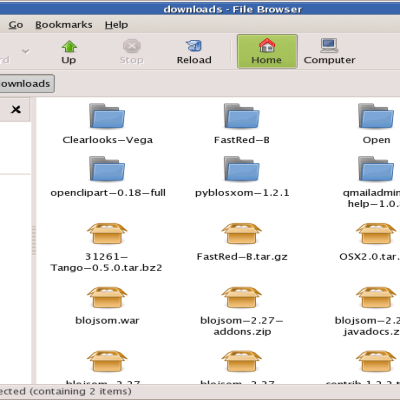Screen dimensions: 400x400
Task: Select the qmailadmin help folder icon
Action: [376, 169]
